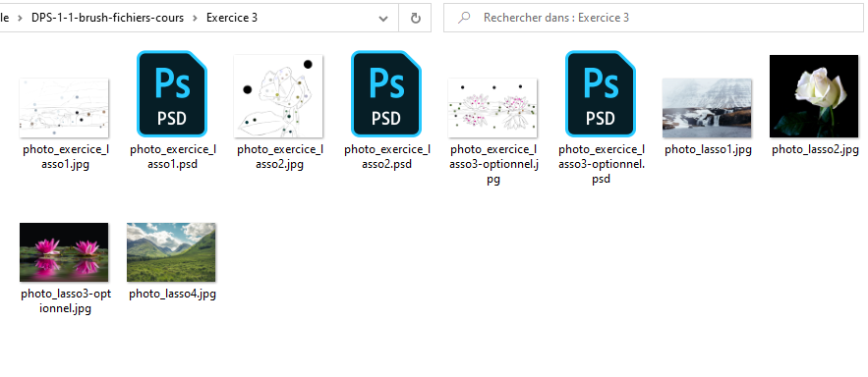Select photo_exercice_lasso3-optionnel.jpg sketch thumbnail

[x=492, y=108]
